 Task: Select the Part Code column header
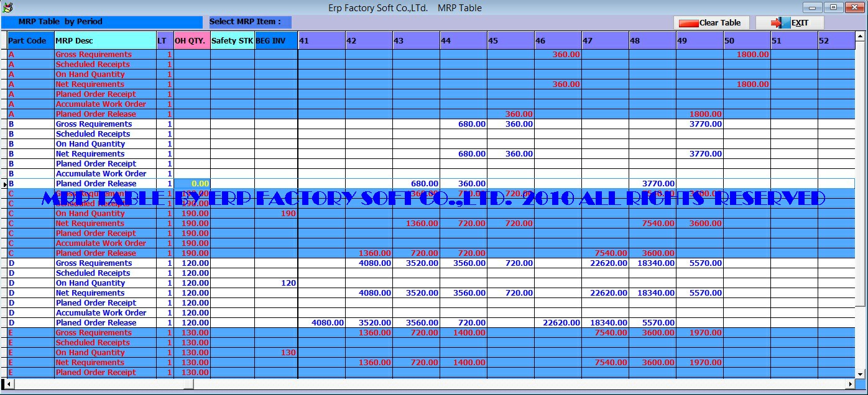(x=30, y=41)
